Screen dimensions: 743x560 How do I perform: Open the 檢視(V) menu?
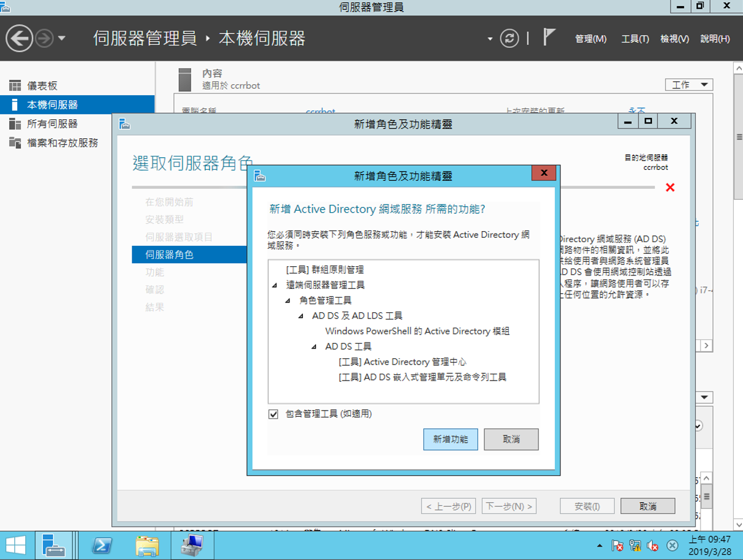pyautogui.click(x=674, y=39)
